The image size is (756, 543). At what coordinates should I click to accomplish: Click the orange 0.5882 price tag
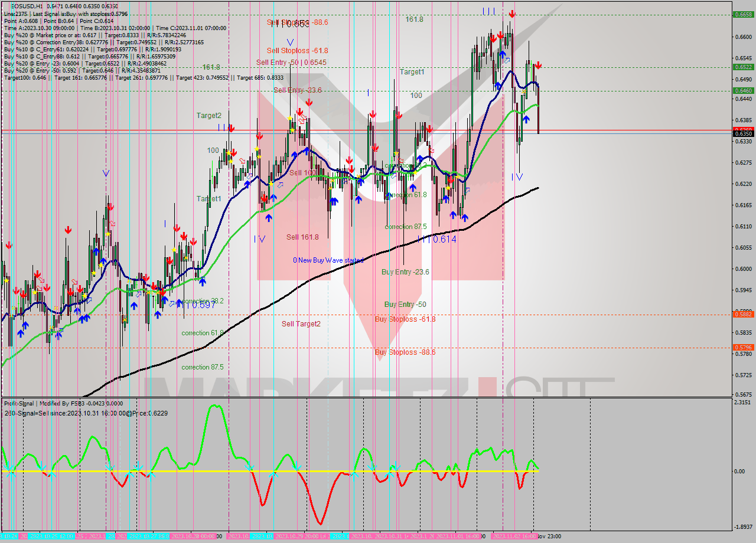point(742,315)
